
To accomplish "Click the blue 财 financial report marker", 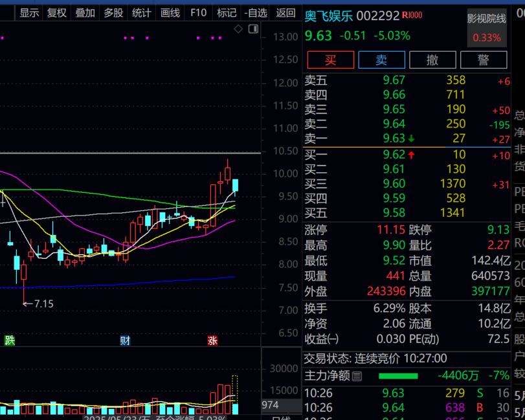I will [125, 340].
